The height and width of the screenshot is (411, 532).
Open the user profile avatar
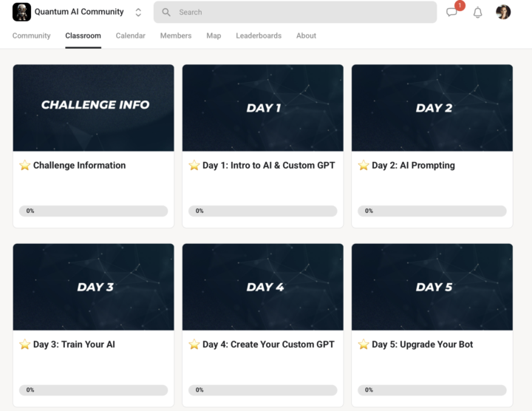[503, 13]
